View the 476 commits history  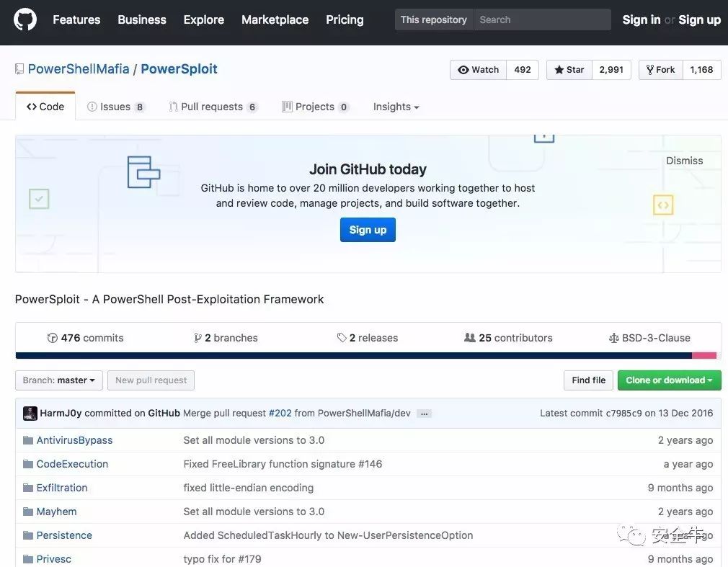(x=86, y=338)
